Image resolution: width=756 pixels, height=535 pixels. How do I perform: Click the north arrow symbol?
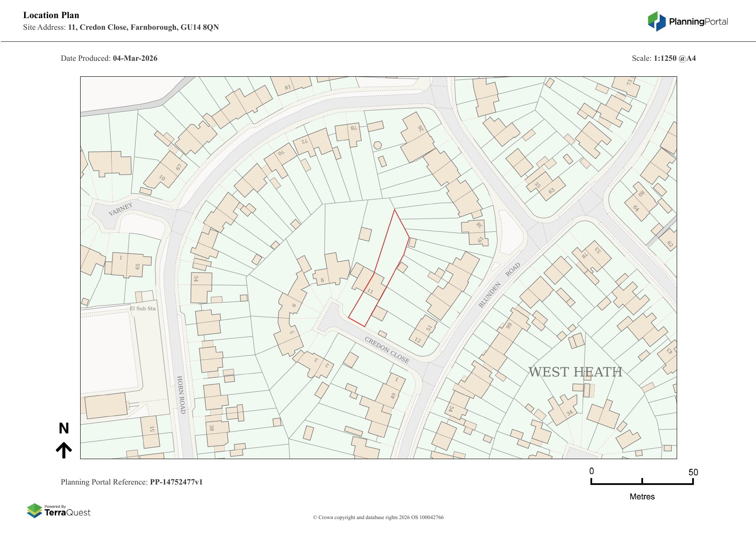click(64, 450)
